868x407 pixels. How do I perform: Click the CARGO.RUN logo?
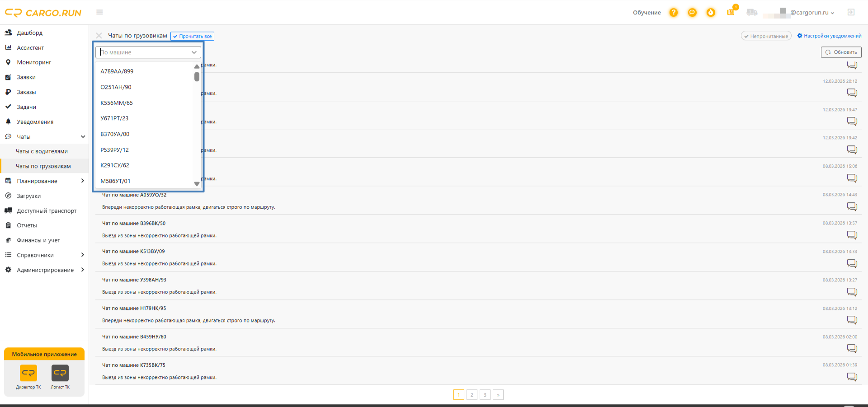point(43,13)
